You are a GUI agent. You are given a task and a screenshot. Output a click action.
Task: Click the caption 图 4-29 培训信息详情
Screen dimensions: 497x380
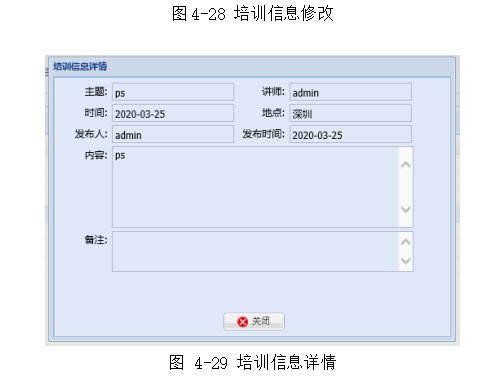point(253,362)
